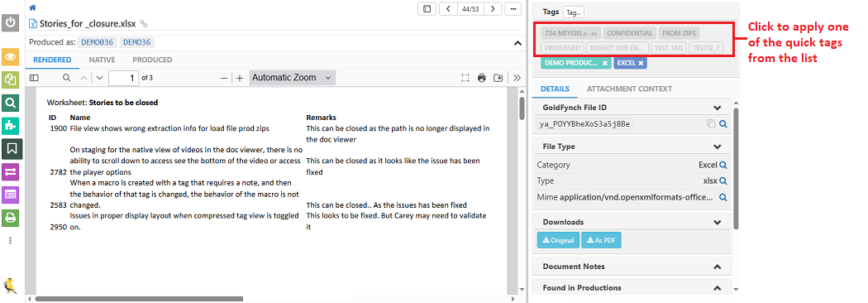This screenshot has height=303, width=868.
Task: Switch to the ATTACHMENT CONTEXT tab
Action: pyautogui.click(x=629, y=89)
